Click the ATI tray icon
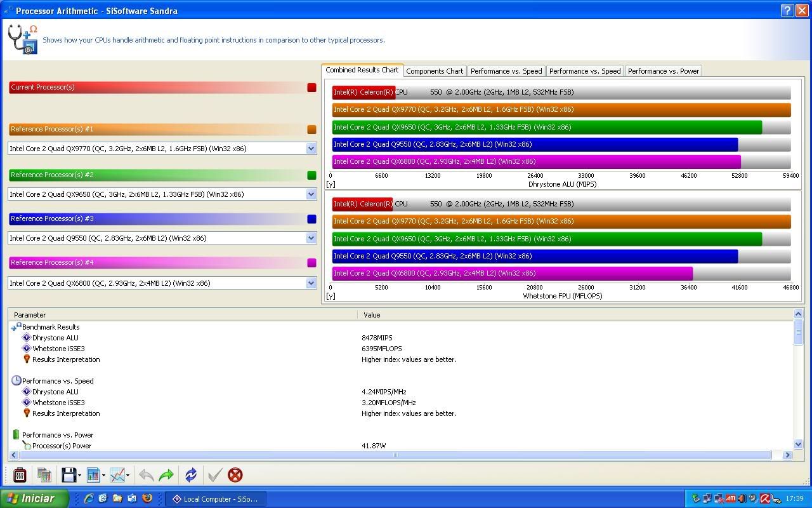Viewport: 812px width, 508px height. click(730, 498)
